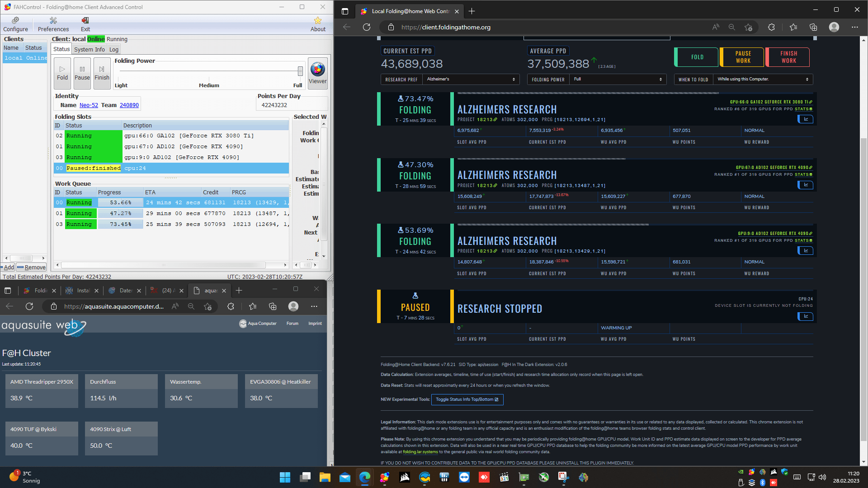This screenshot has width=868, height=488.
Task: Click Add client button
Action: point(8,267)
